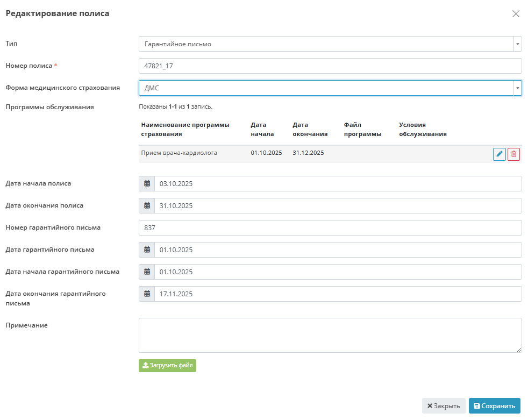This screenshot has height=420, width=528.
Task: Click the Загрузить файл upload button
Action: 167,366
